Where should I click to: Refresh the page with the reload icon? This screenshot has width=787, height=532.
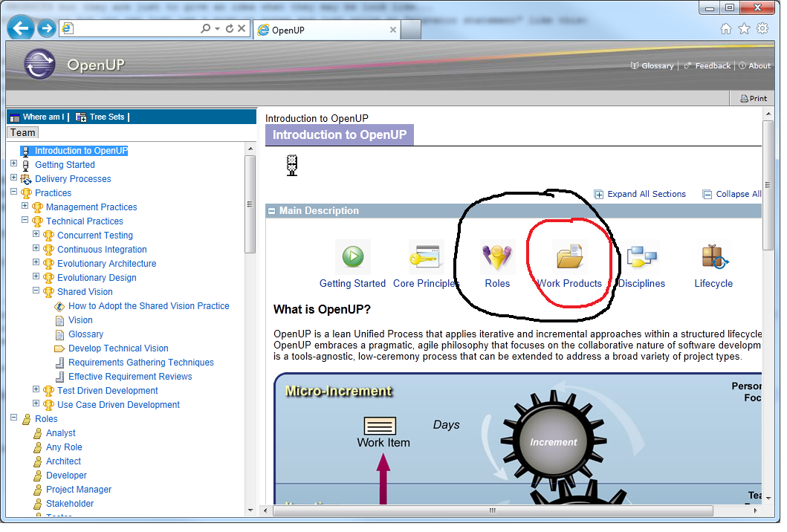(230, 29)
